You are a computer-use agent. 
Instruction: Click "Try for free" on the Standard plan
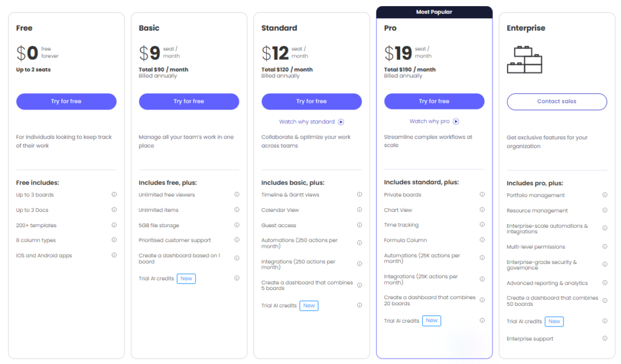[311, 101]
